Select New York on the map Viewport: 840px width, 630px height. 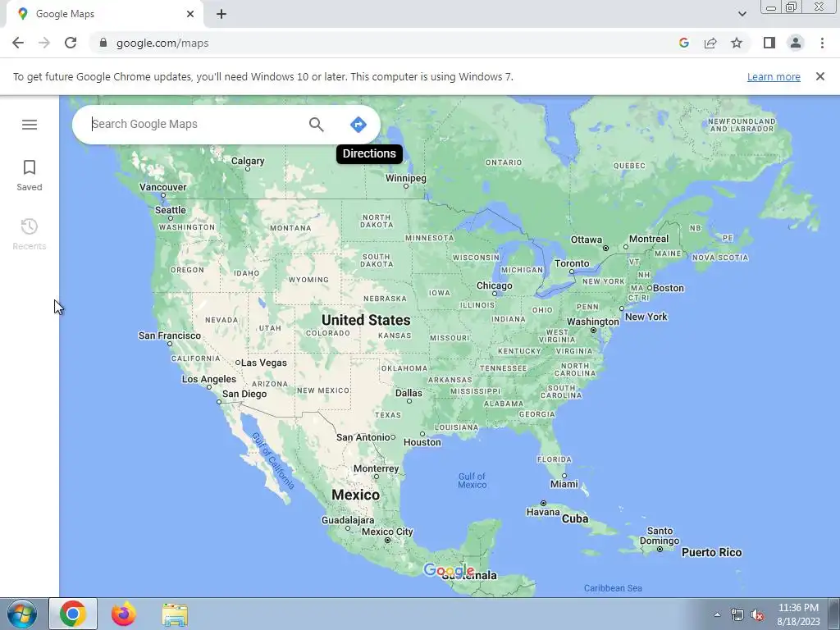click(x=646, y=317)
